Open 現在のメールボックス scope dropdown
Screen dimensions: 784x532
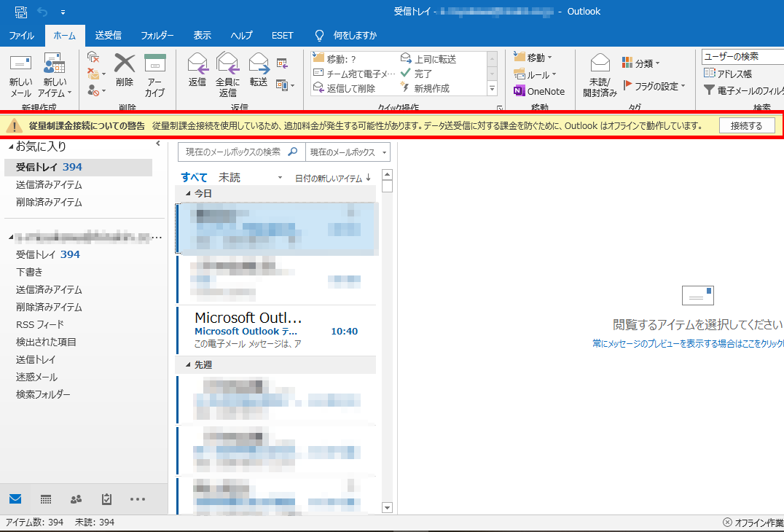tap(348, 152)
